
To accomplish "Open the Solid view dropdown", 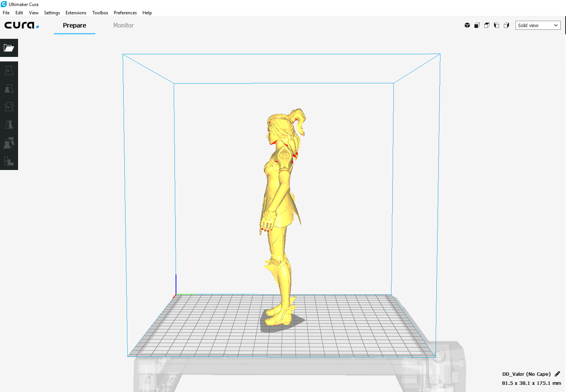I will (538, 25).
